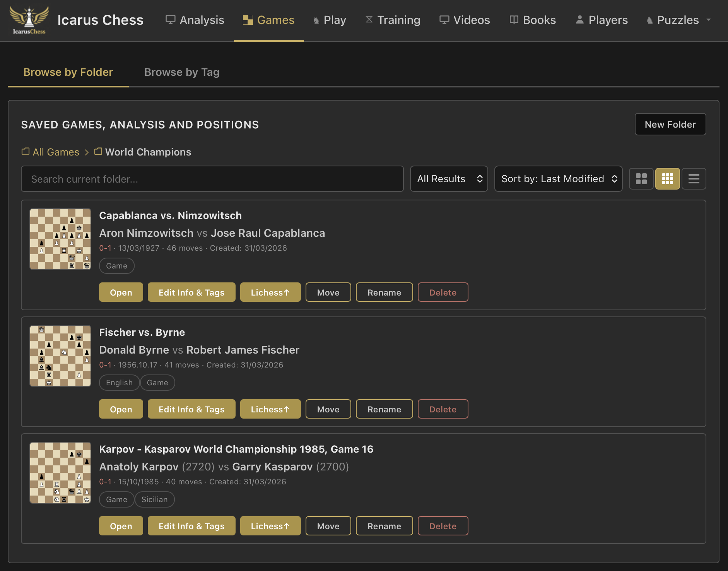
Task: Open the Sort by Last Modified dropdown
Action: click(558, 179)
